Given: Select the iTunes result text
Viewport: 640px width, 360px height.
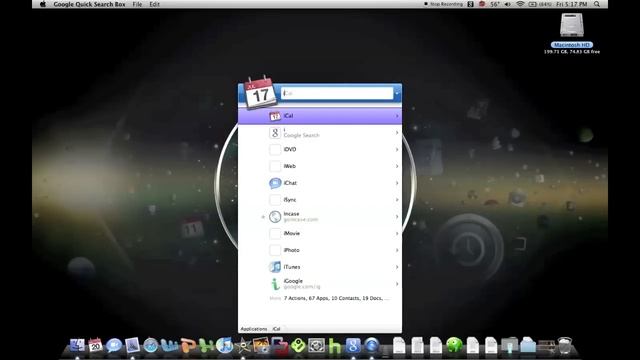Looking at the screenshot, I should click(292, 267).
